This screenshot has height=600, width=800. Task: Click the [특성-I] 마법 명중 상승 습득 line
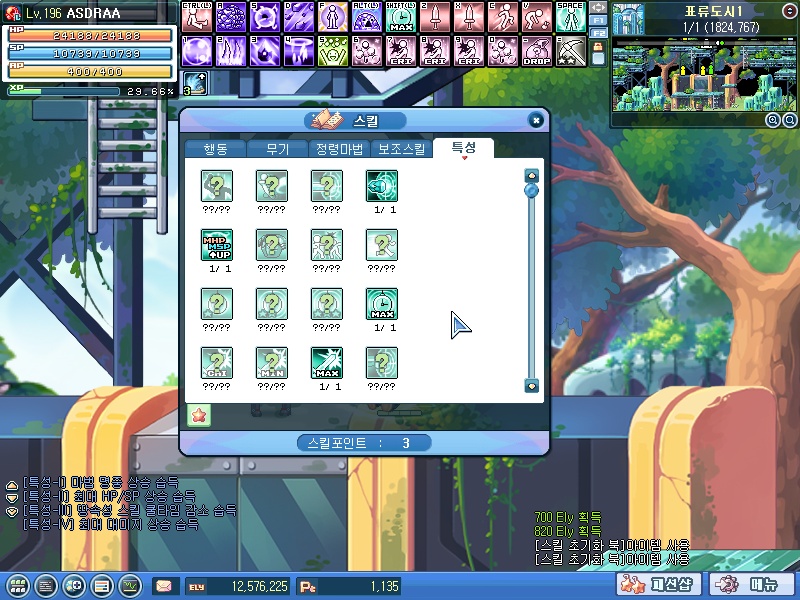click(101, 482)
